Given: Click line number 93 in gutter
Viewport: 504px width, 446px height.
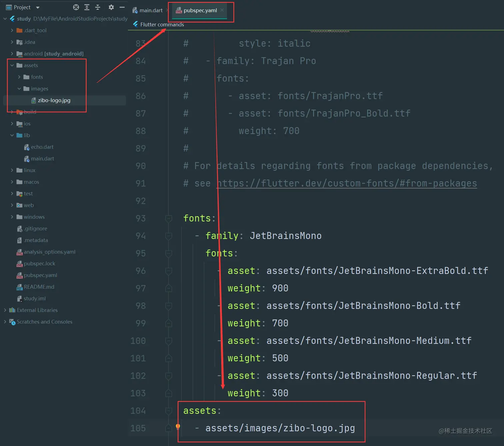Looking at the screenshot, I should [141, 218].
